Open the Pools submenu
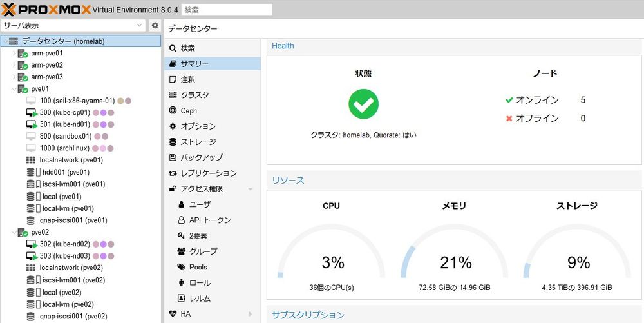This screenshot has width=644, height=323. (x=213, y=267)
